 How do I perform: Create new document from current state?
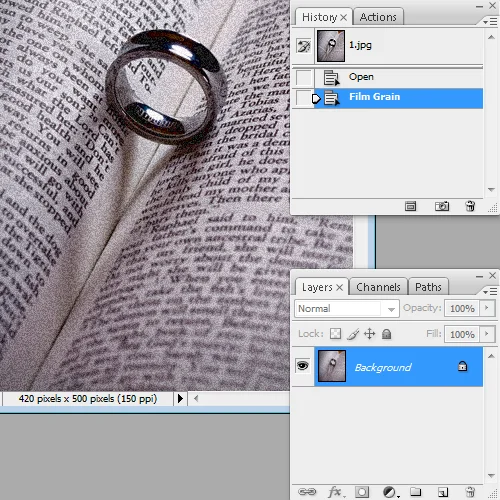tap(410, 207)
